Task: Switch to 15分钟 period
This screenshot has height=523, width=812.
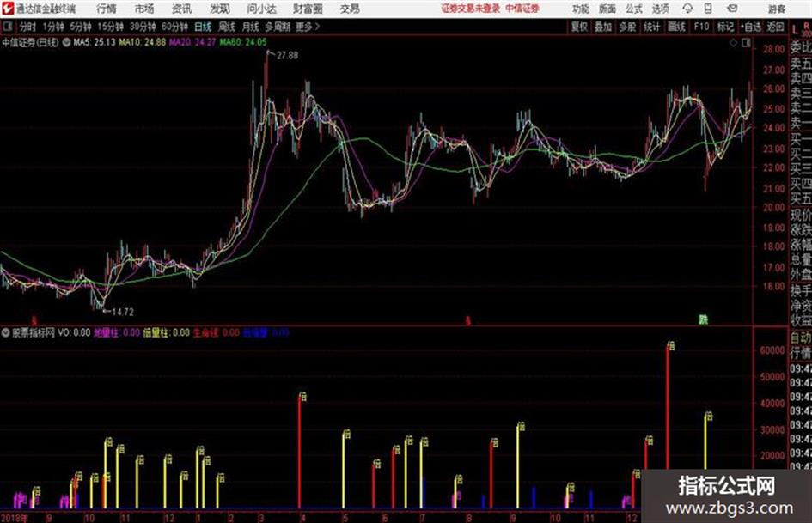Action: (x=111, y=27)
